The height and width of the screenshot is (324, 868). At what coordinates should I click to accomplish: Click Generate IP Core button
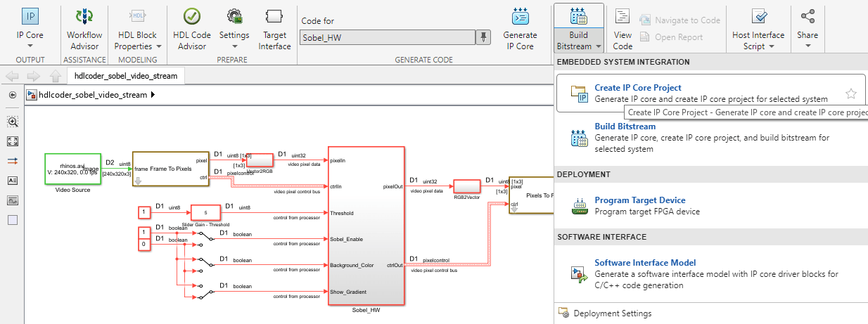pos(521,29)
